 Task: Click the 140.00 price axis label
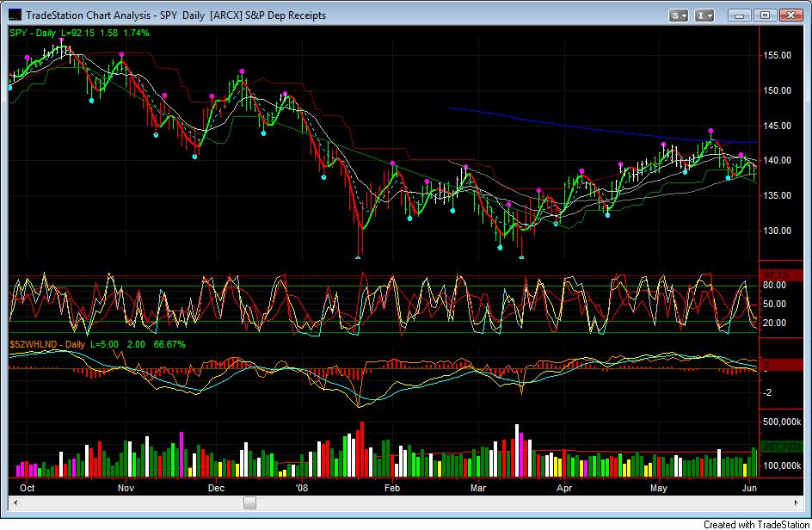pos(778,161)
